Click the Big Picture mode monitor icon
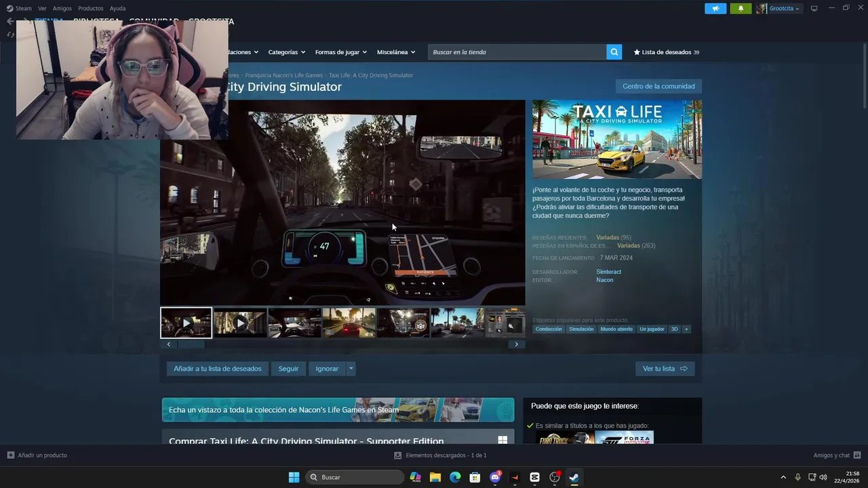Screen dimensions: 868x488 pyautogui.click(x=814, y=9)
